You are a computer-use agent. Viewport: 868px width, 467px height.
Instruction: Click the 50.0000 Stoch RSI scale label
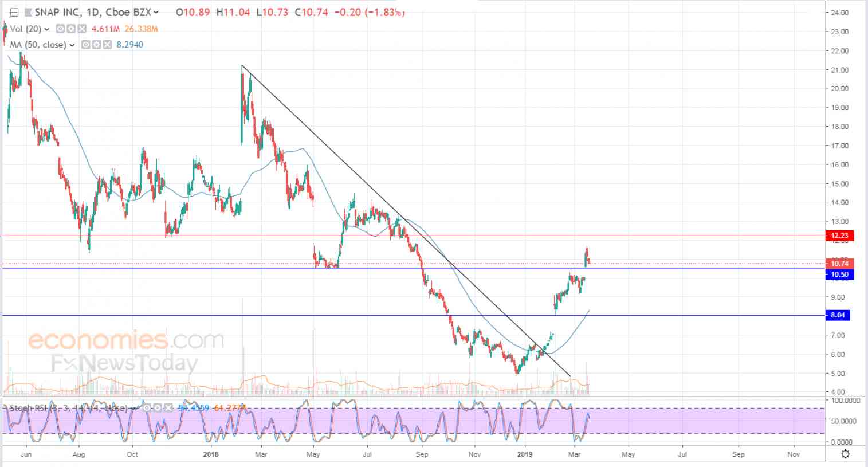(843, 421)
